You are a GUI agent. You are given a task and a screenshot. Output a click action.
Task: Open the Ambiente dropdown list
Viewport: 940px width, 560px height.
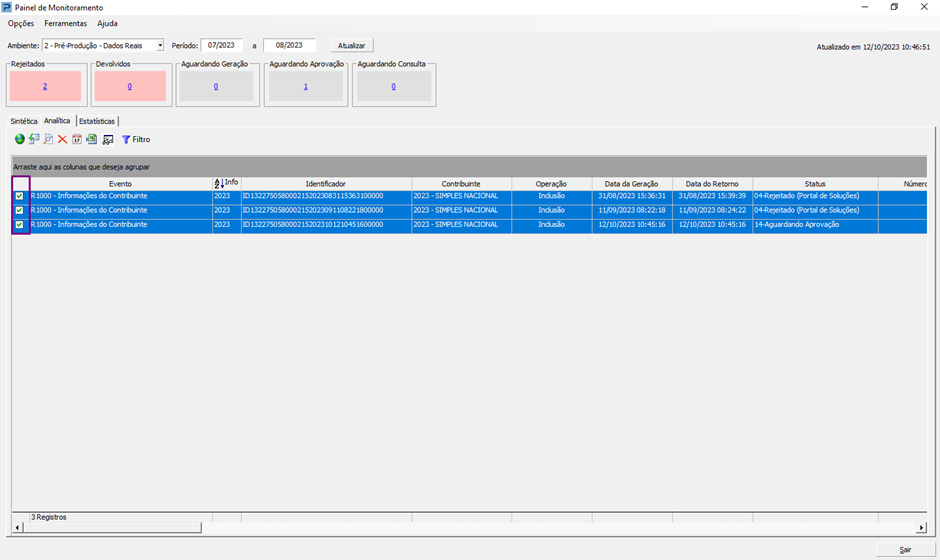160,45
